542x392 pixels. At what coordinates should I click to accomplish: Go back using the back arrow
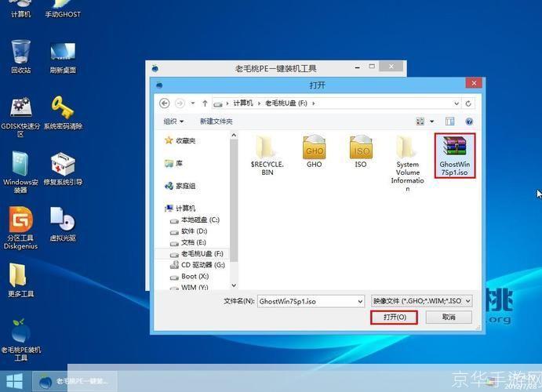pyautogui.click(x=165, y=103)
